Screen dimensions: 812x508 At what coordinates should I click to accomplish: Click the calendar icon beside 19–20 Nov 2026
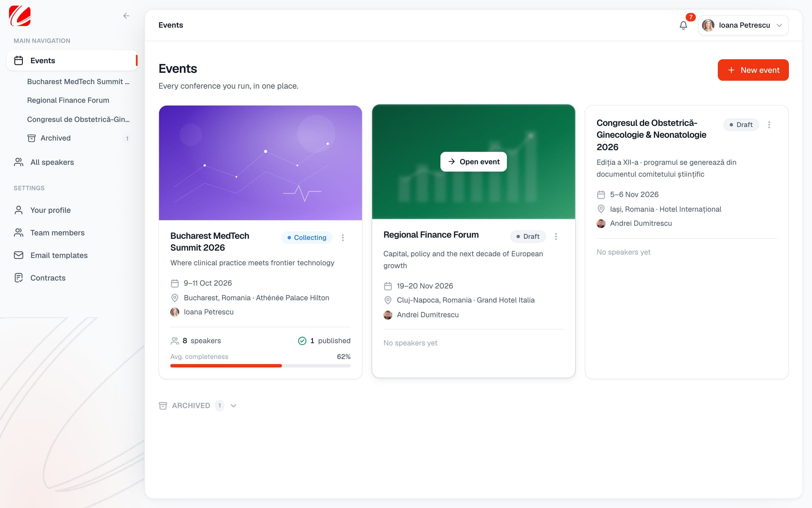pos(388,286)
